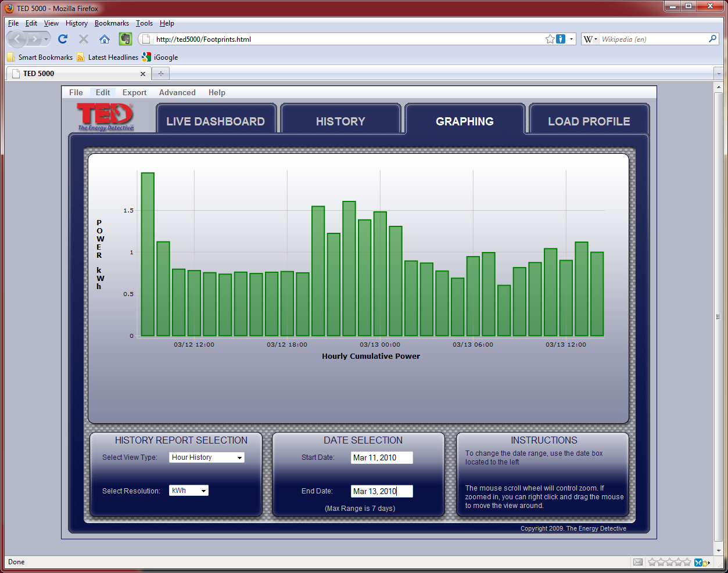
Task: Click the tallest first bar in the chart
Action: (148, 254)
